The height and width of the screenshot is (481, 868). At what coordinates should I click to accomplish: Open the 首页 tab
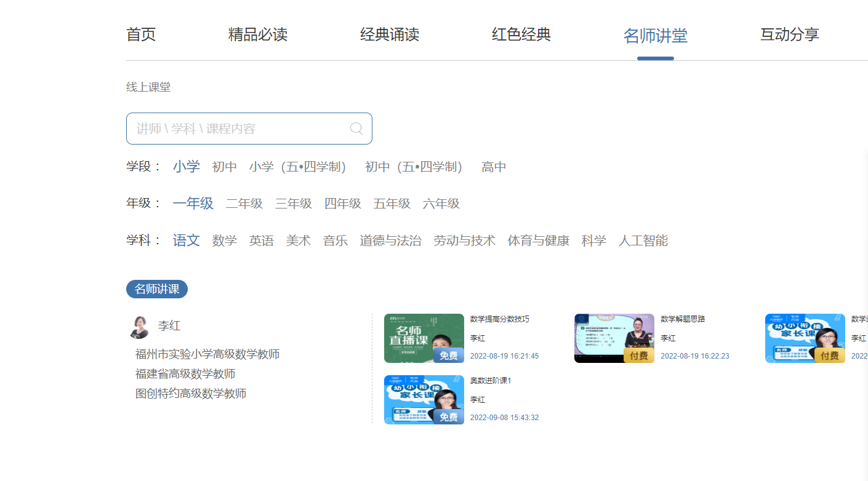[x=141, y=34]
